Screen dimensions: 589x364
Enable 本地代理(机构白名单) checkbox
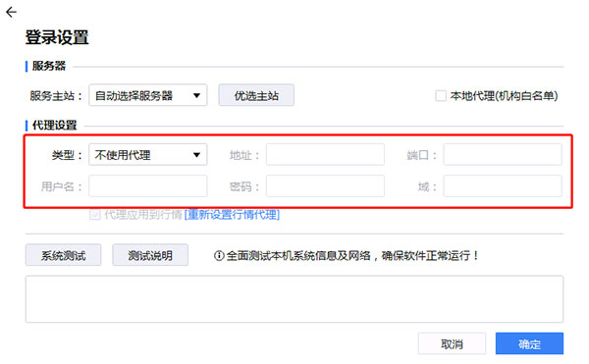[441, 96]
